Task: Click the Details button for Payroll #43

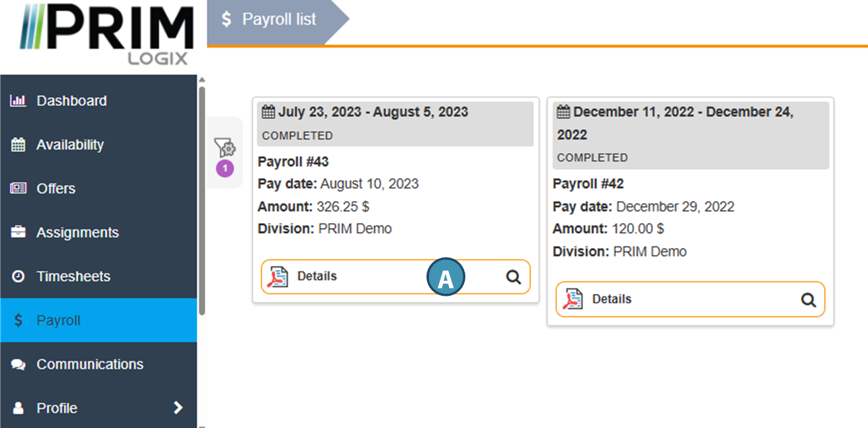Action: click(x=317, y=276)
